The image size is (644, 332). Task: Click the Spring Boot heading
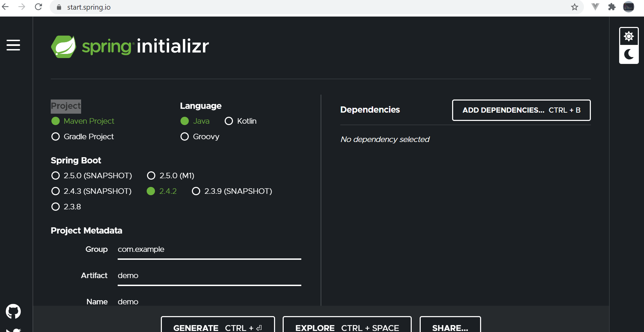tap(76, 160)
